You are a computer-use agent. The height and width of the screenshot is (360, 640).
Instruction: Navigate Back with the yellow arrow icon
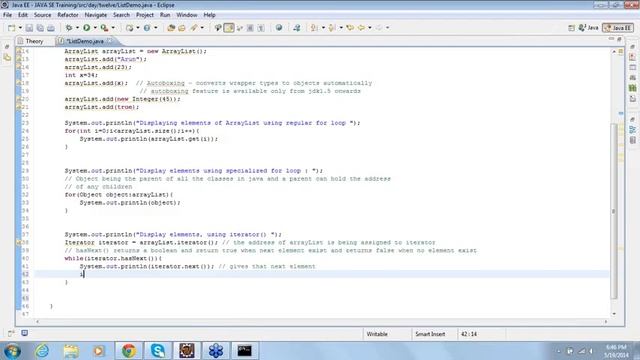361,28
